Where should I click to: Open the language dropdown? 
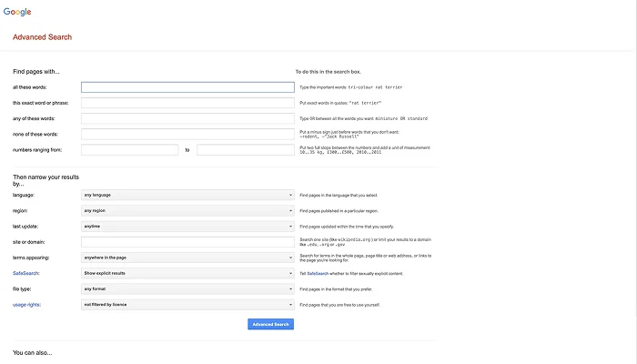(x=187, y=195)
